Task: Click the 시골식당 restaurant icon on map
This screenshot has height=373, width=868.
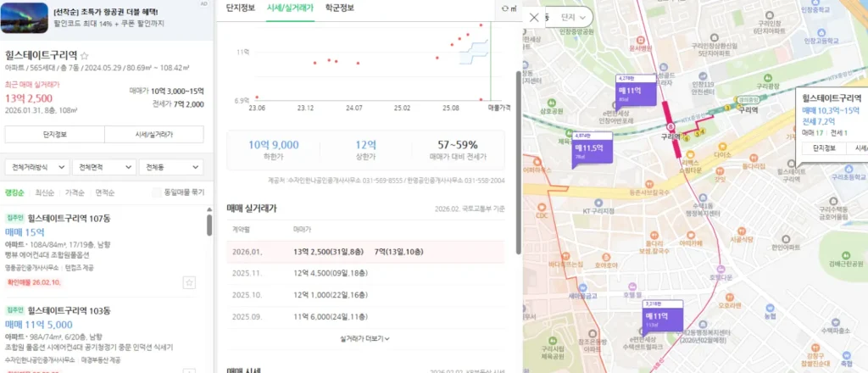Action: (741, 231)
